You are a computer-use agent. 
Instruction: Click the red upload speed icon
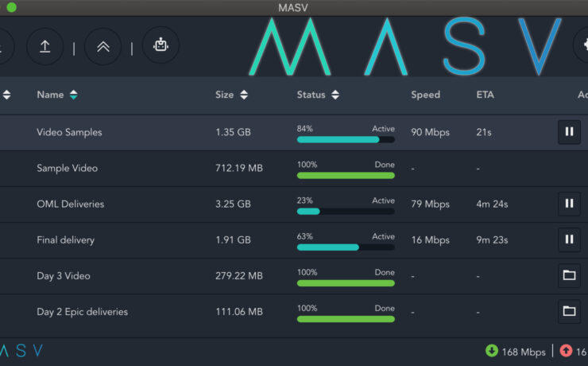[566, 351]
